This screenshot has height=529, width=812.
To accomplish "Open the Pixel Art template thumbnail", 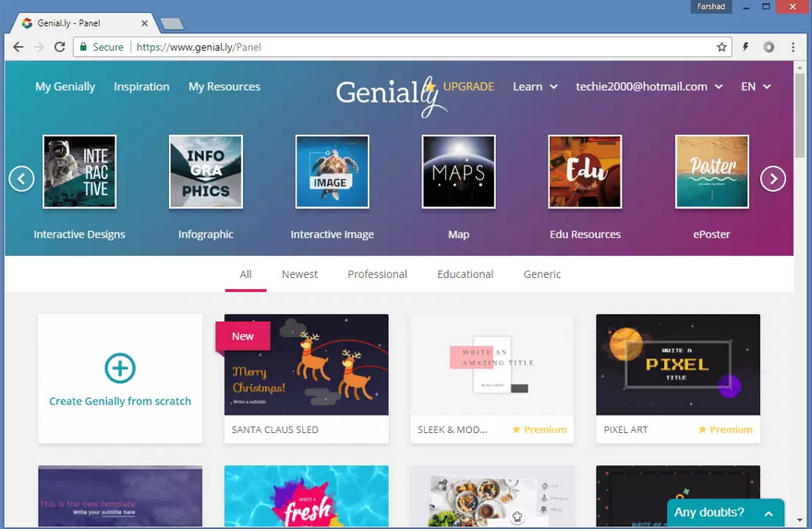I will pyautogui.click(x=678, y=365).
